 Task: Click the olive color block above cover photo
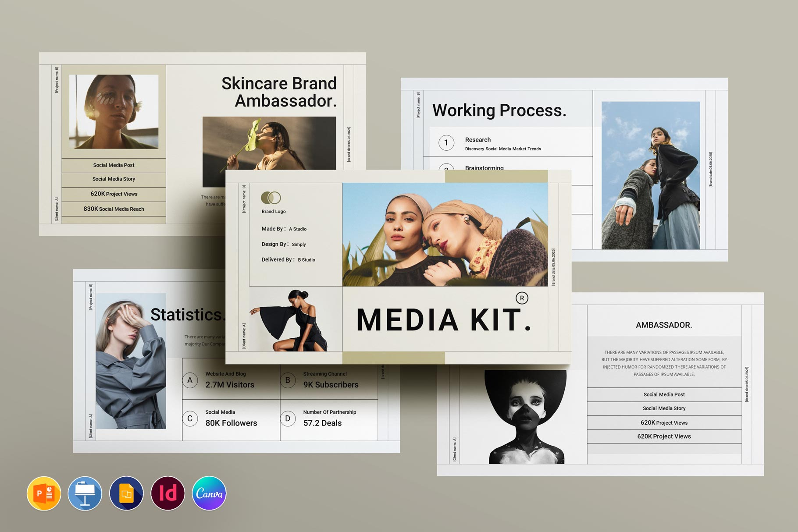(x=496, y=176)
